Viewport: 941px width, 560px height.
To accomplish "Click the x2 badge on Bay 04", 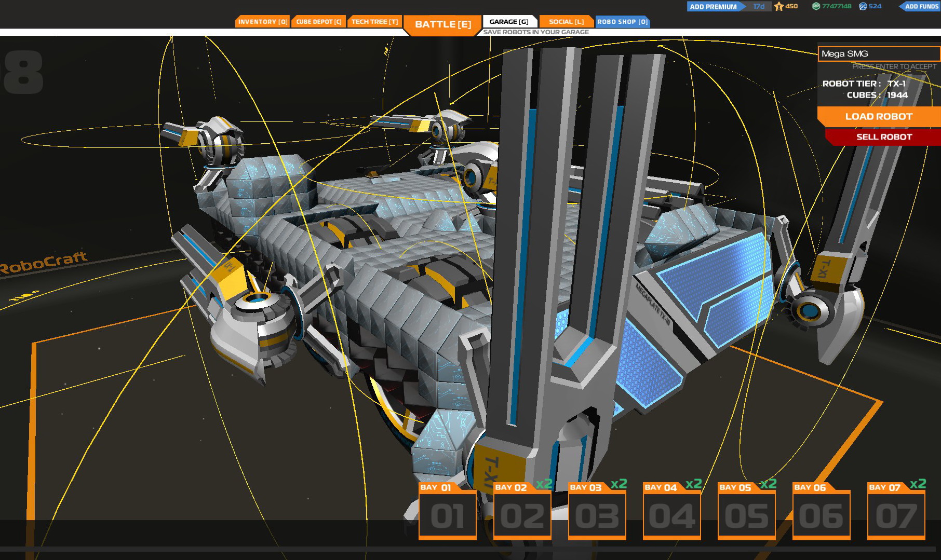I will 694,484.
